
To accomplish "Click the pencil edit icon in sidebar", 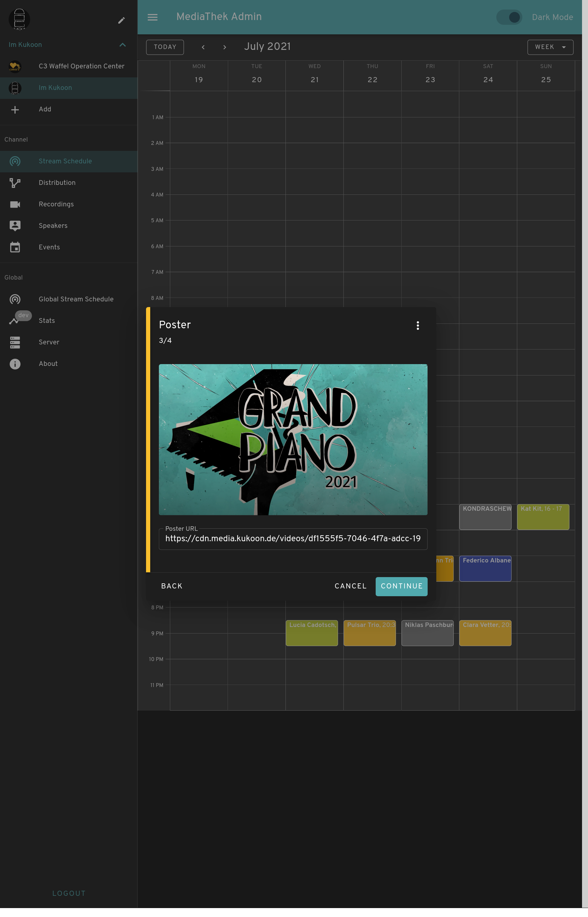I will [122, 20].
